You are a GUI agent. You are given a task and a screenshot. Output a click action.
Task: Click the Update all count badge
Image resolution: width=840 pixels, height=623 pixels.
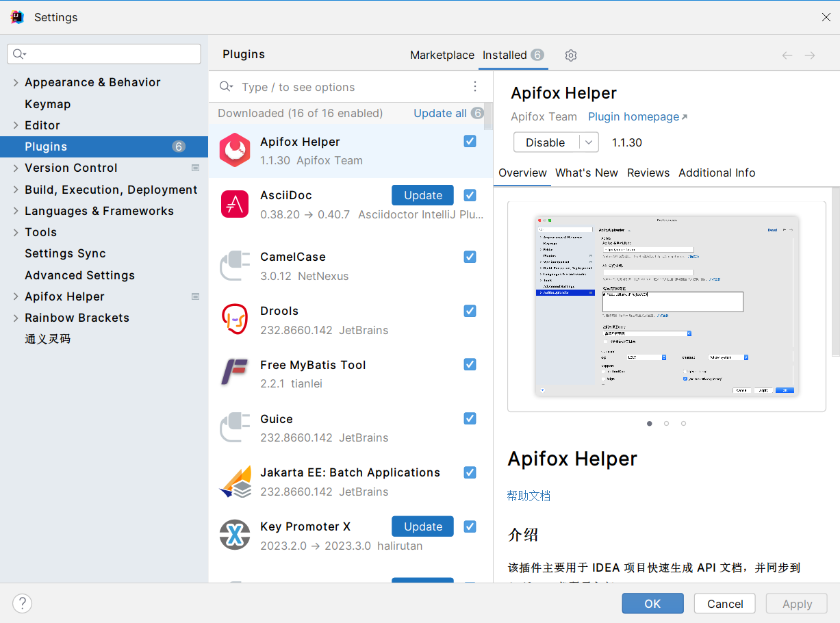[477, 113]
